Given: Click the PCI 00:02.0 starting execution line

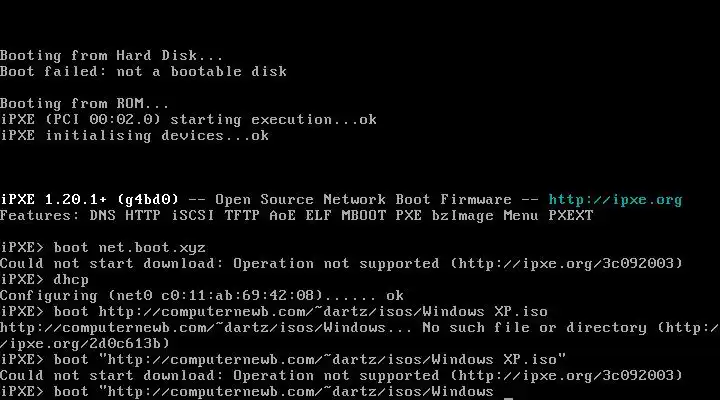Looking at the screenshot, I should [x=188, y=119].
